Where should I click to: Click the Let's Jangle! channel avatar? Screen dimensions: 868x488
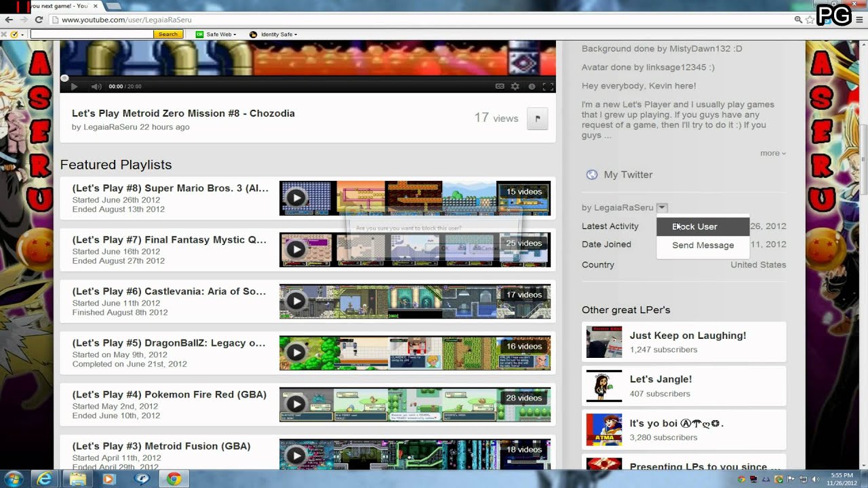[x=604, y=386]
